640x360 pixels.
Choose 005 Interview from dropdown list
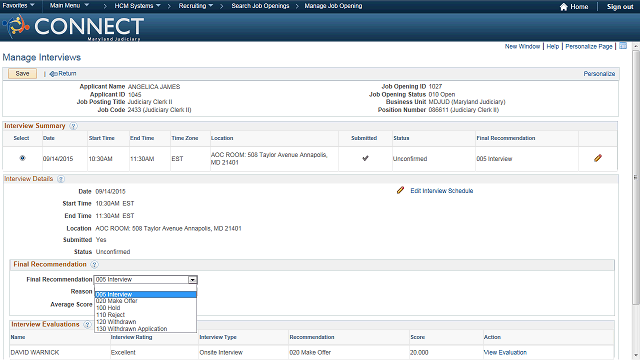[146, 294]
